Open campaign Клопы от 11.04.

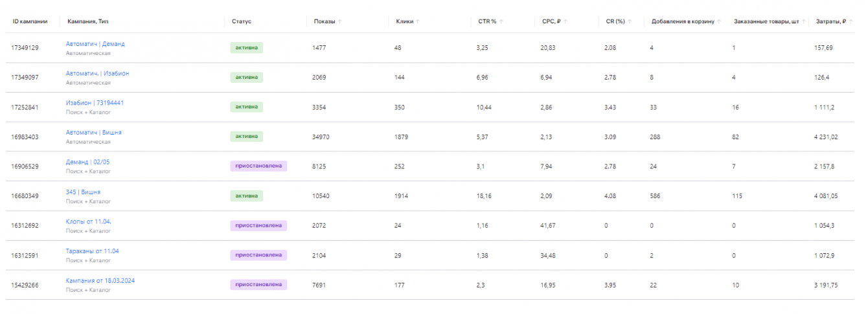[88, 221]
